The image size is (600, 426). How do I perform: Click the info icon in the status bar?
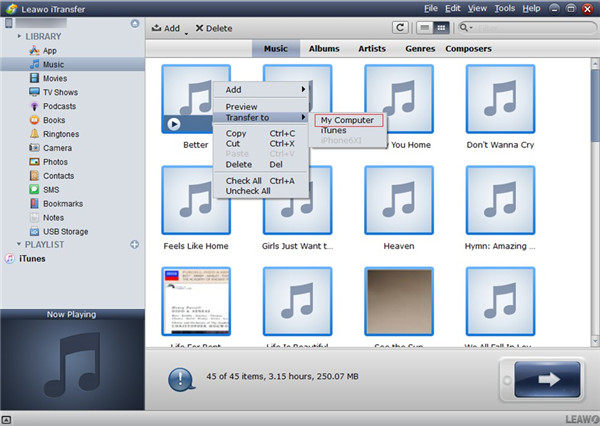click(x=181, y=379)
